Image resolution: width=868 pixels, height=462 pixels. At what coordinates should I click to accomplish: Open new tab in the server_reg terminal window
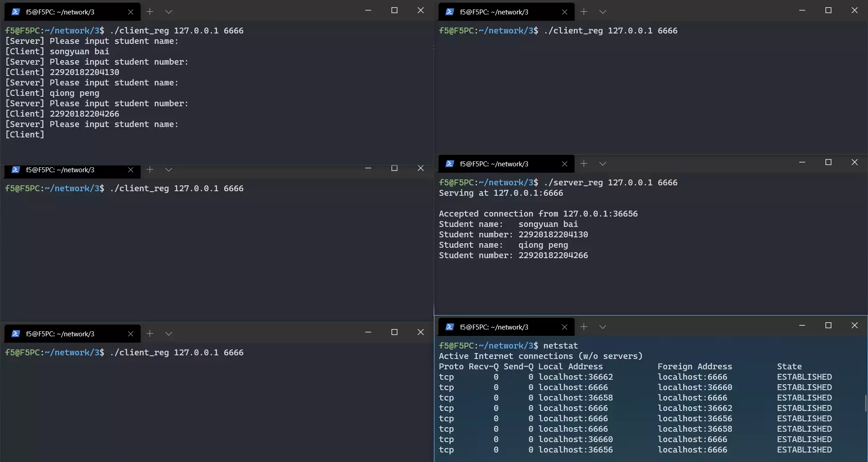point(584,164)
